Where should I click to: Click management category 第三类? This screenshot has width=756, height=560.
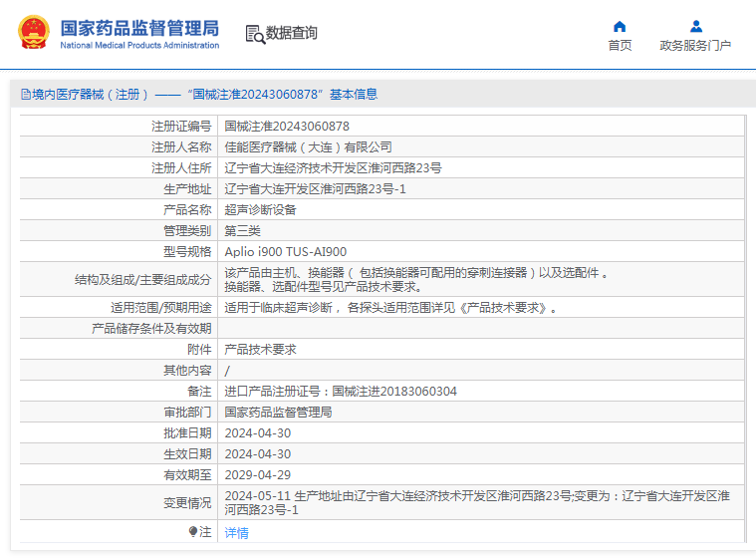(x=242, y=230)
